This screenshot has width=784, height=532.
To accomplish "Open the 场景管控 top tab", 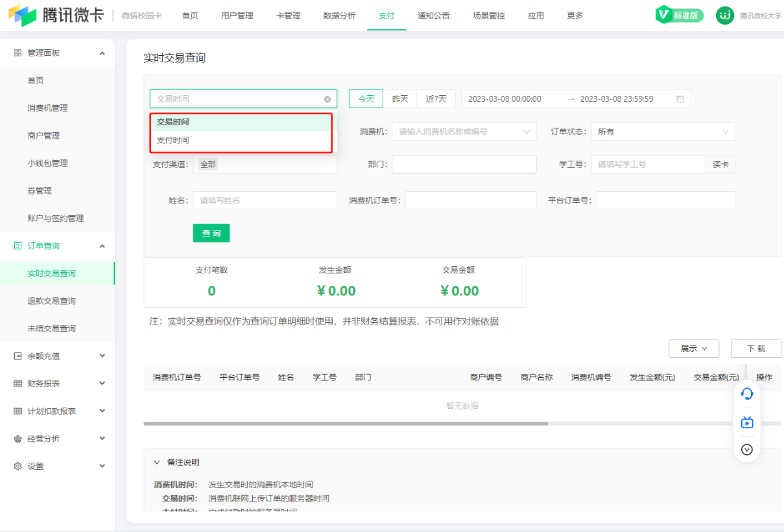I will 489,16.
